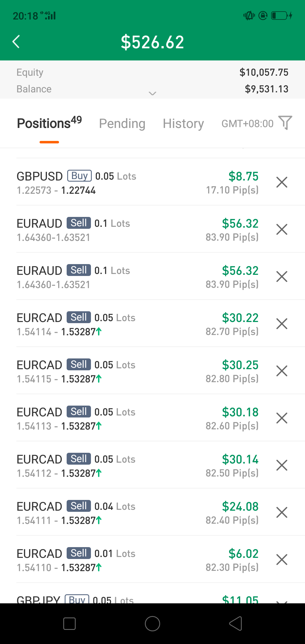Close the $24.08 EURCAD 0.04 Lots position
Viewport: 305px width, 644px height.
coord(282,512)
